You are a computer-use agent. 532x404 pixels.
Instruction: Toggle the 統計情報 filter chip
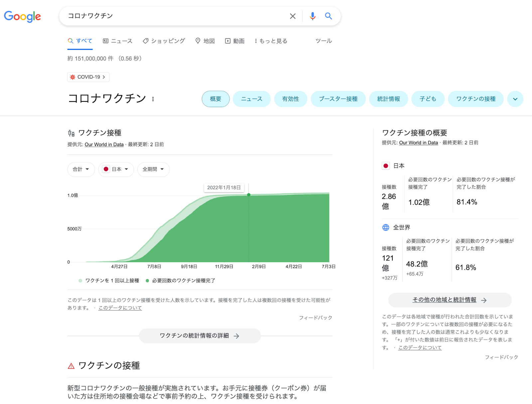(x=388, y=99)
